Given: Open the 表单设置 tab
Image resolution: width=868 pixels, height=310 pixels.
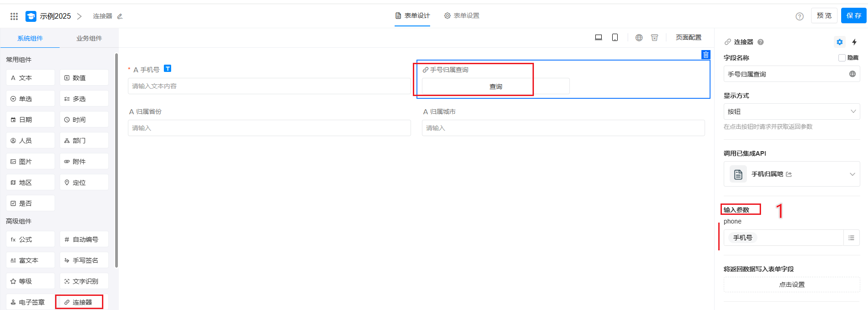Looking at the screenshot, I should 462,15.
